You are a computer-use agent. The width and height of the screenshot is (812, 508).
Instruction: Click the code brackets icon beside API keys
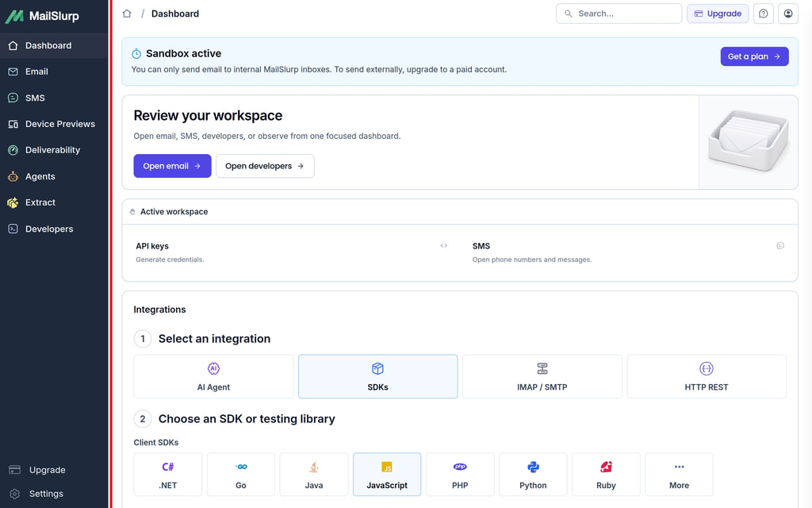[x=444, y=246]
